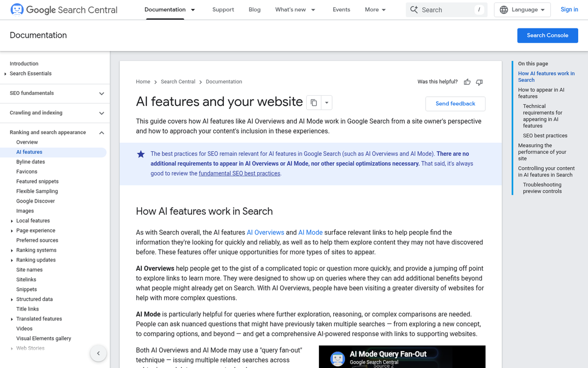Switch to the Support menu item
The image size is (588, 368).
(223, 9)
